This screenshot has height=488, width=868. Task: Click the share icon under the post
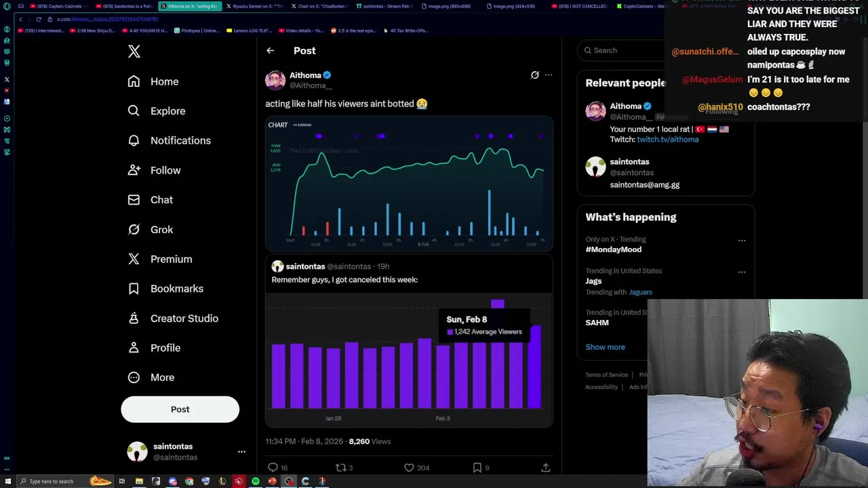[545, 468]
